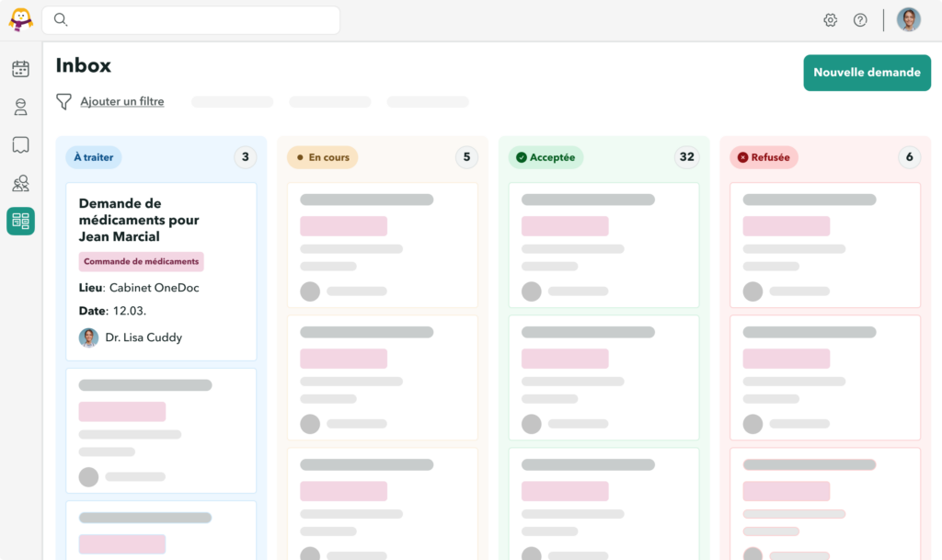Screen dimensions: 942x560
Task: Click the Nouvelle demande button
Action: click(867, 73)
